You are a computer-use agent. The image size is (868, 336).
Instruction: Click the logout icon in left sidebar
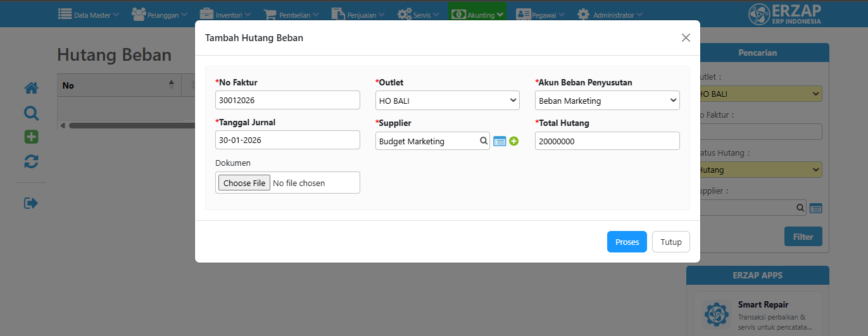[x=31, y=203]
